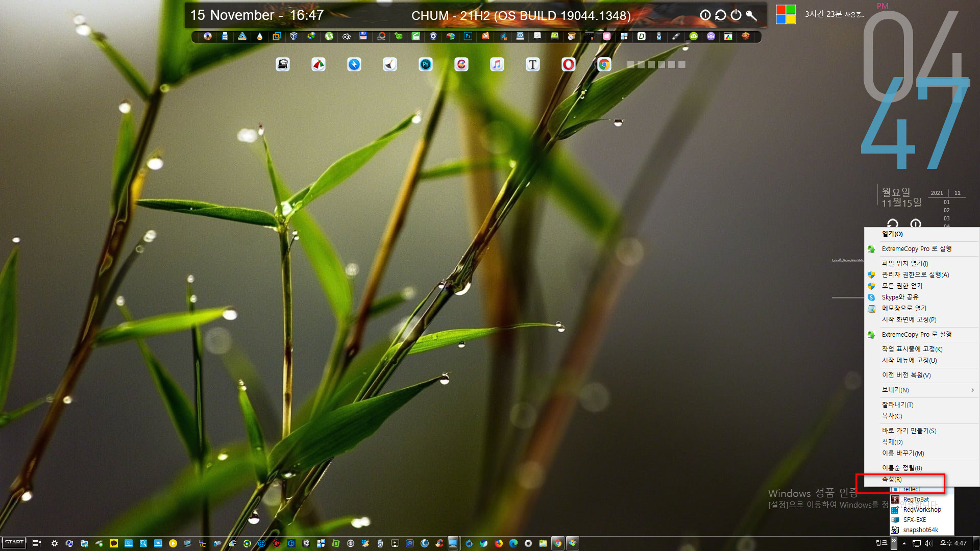
Task: Open the blue lightning bolt dock icon
Action: pos(354,64)
